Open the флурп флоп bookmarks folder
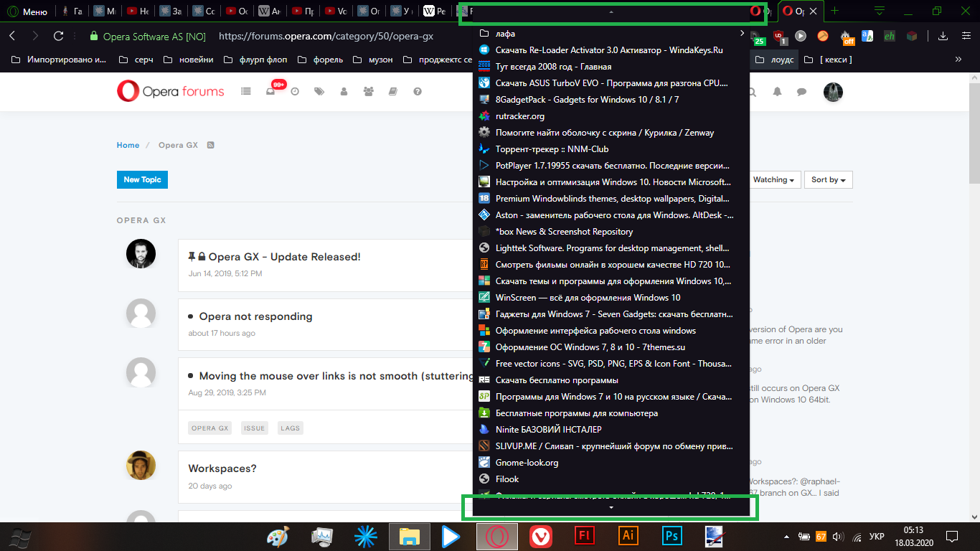 click(x=254, y=60)
